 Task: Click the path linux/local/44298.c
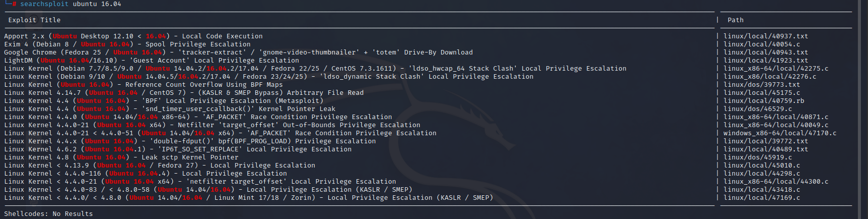[762, 174]
